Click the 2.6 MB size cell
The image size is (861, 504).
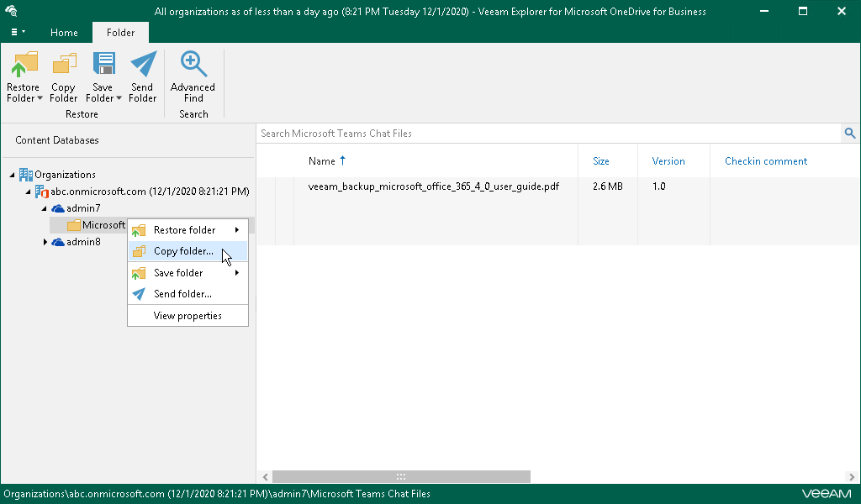pyautogui.click(x=607, y=186)
